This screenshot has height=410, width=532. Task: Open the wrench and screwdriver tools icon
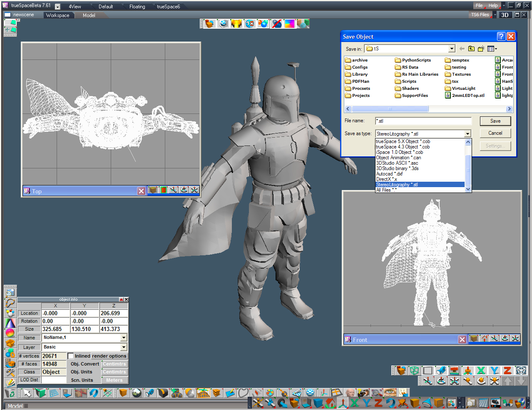(10, 373)
